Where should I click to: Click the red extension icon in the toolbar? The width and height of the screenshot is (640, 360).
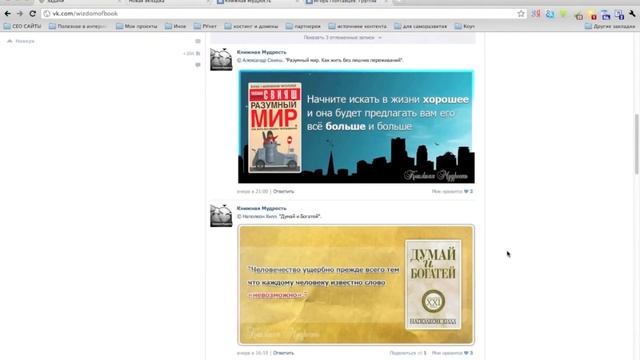click(x=593, y=16)
